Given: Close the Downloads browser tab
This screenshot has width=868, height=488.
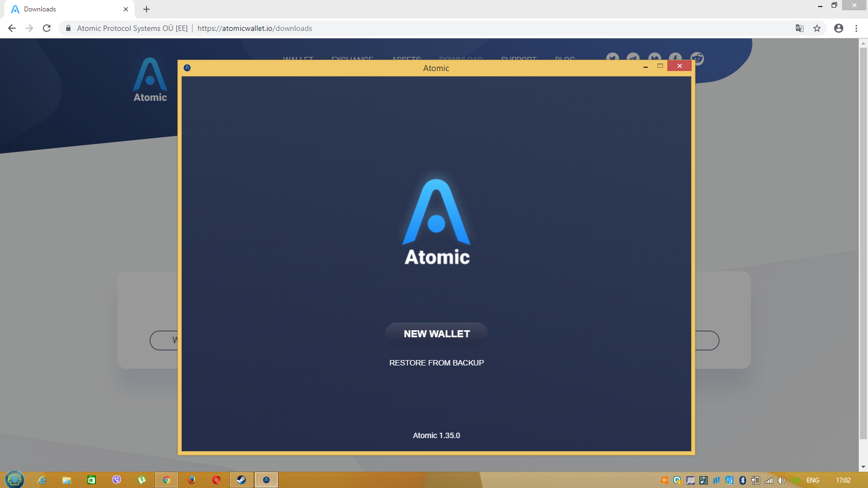Looking at the screenshot, I should [x=126, y=9].
